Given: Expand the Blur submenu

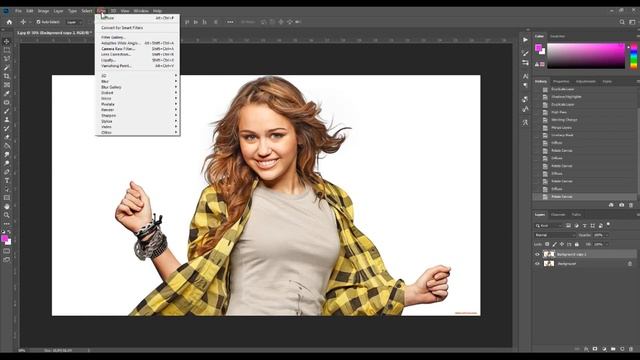Looking at the screenshot, I should [x=138, y=81].
